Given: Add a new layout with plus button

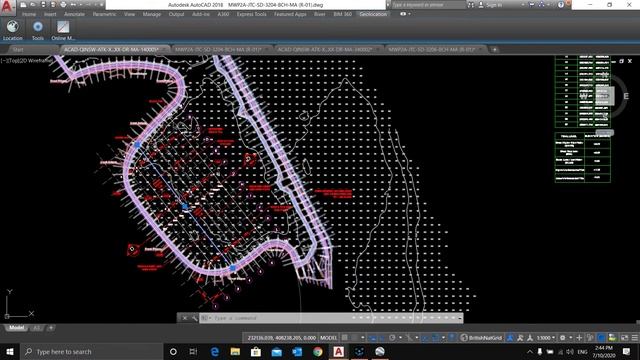Looking at the screenshot, I should coord(51,328).
